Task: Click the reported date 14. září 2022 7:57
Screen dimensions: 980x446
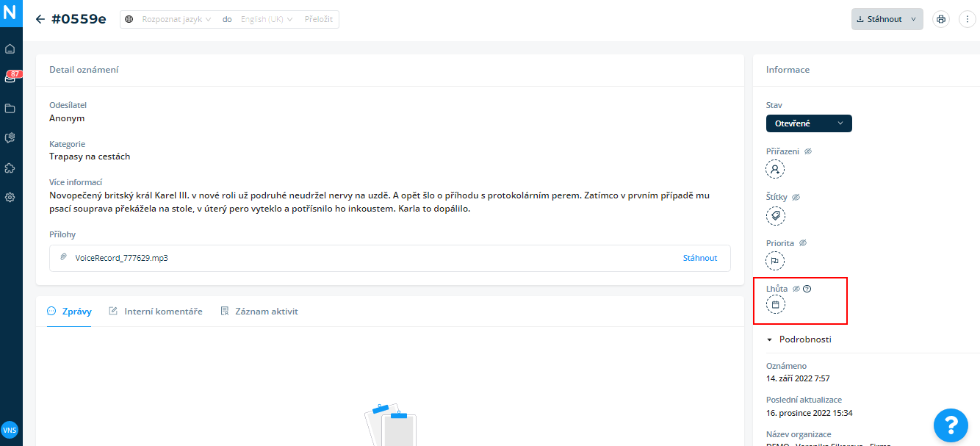Action: coord(798,378)
